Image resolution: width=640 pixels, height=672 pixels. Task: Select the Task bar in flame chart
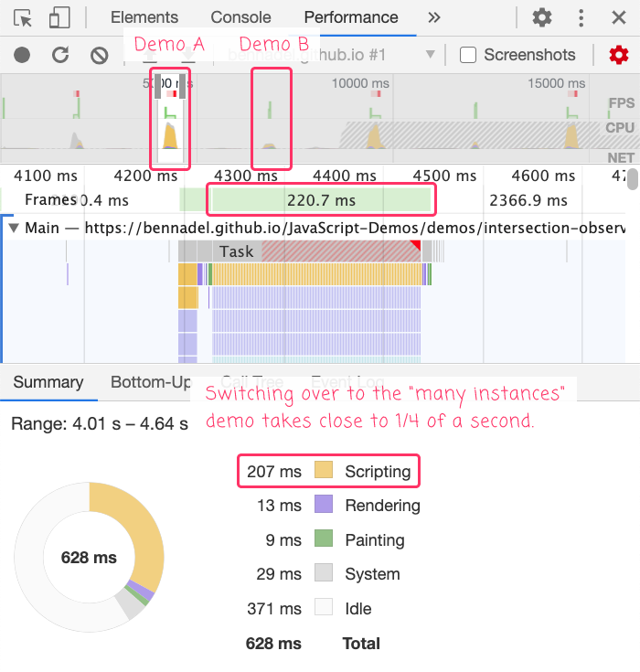tap(299, 251)
